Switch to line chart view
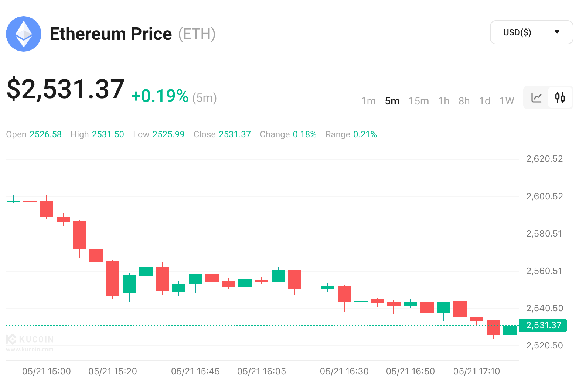Screen dimensions: 586x392 (x=536, y=98)
